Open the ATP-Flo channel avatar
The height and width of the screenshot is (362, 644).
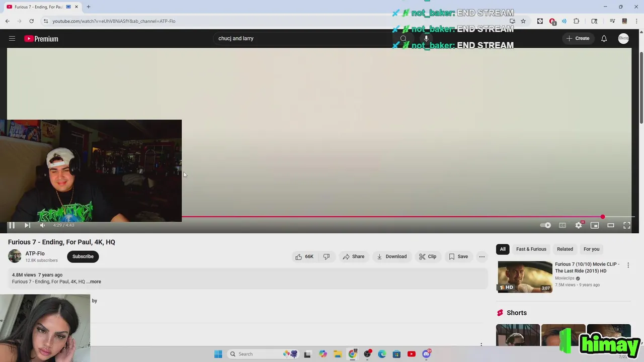(x=15, y=256)
